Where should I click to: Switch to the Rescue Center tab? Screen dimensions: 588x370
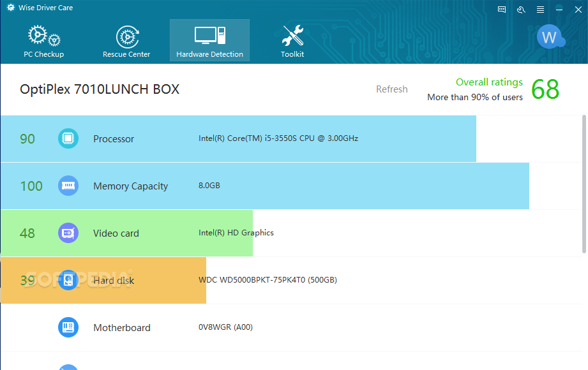coord(127,40)
